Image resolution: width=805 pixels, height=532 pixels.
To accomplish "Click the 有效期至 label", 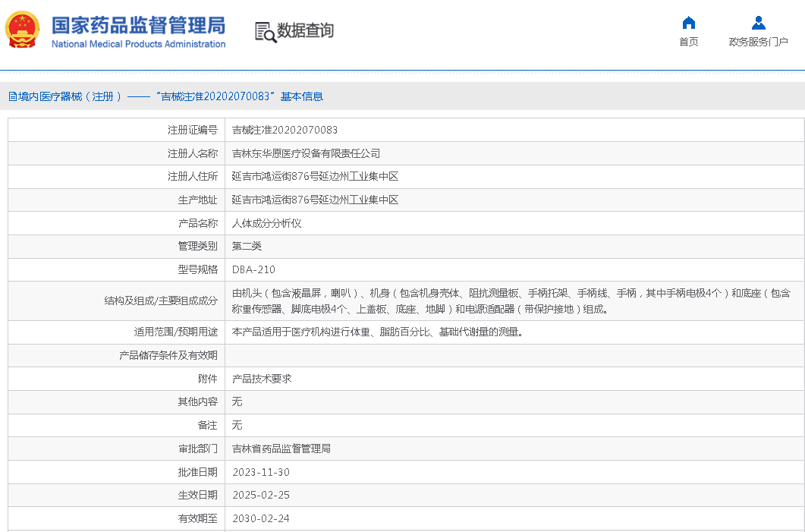I will click(198, 518).
